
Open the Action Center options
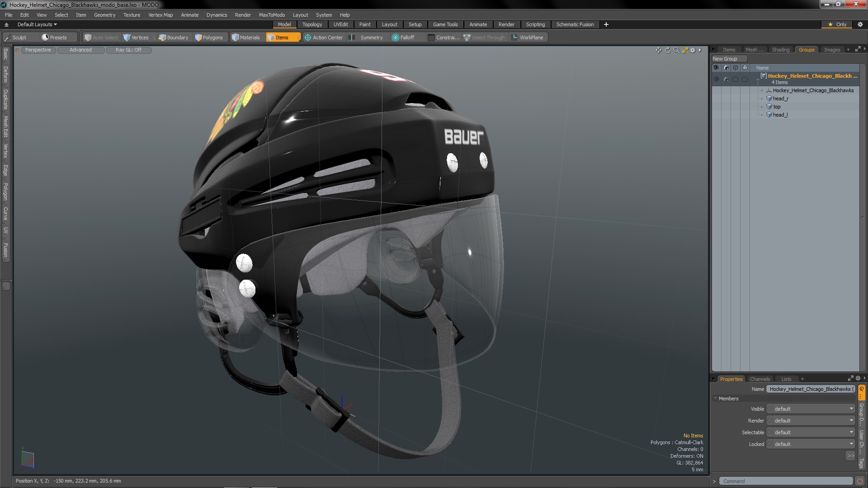pyautogui.click(x=324, y=38)
